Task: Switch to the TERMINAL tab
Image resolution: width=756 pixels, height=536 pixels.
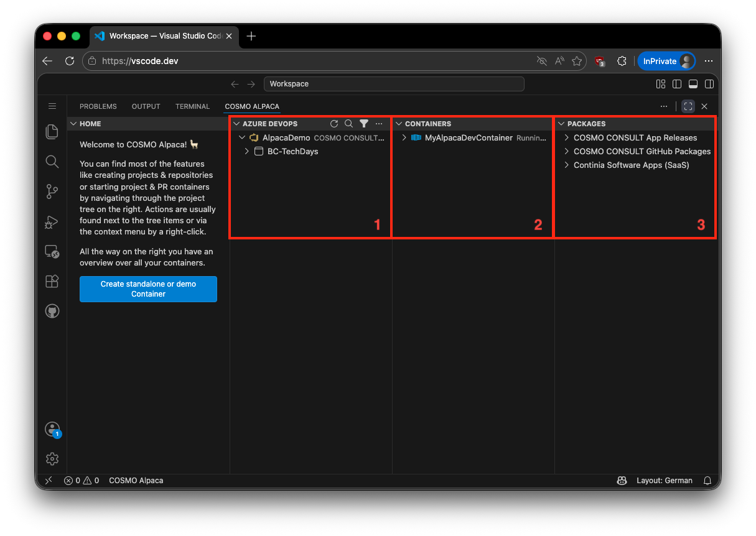Action: [193, 106]
